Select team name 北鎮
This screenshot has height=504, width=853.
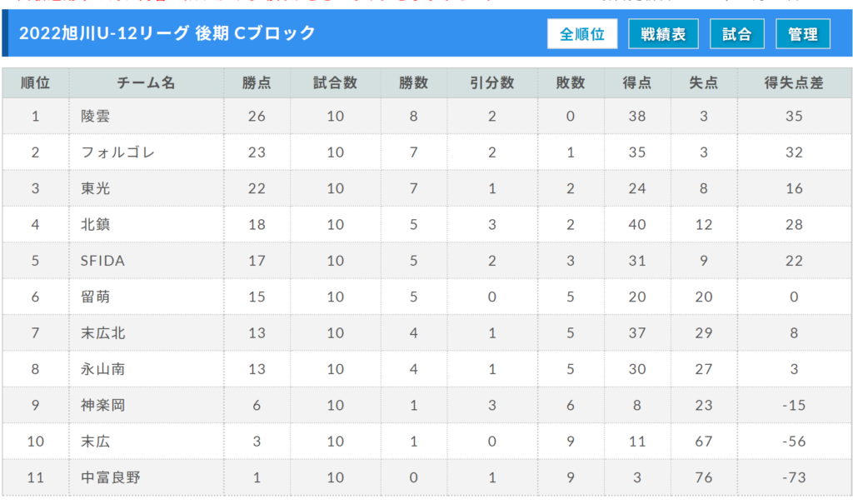[x=95, y=224]
